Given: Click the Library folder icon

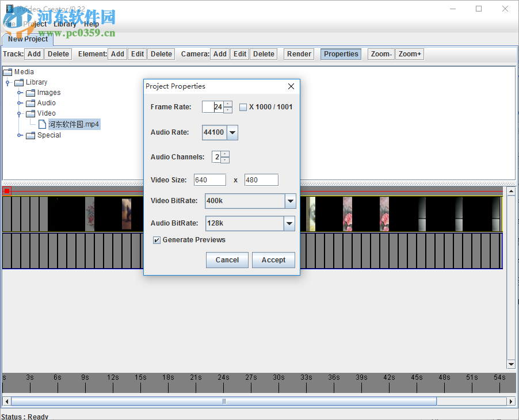Looking at the screenshot, I should point(20,82).
